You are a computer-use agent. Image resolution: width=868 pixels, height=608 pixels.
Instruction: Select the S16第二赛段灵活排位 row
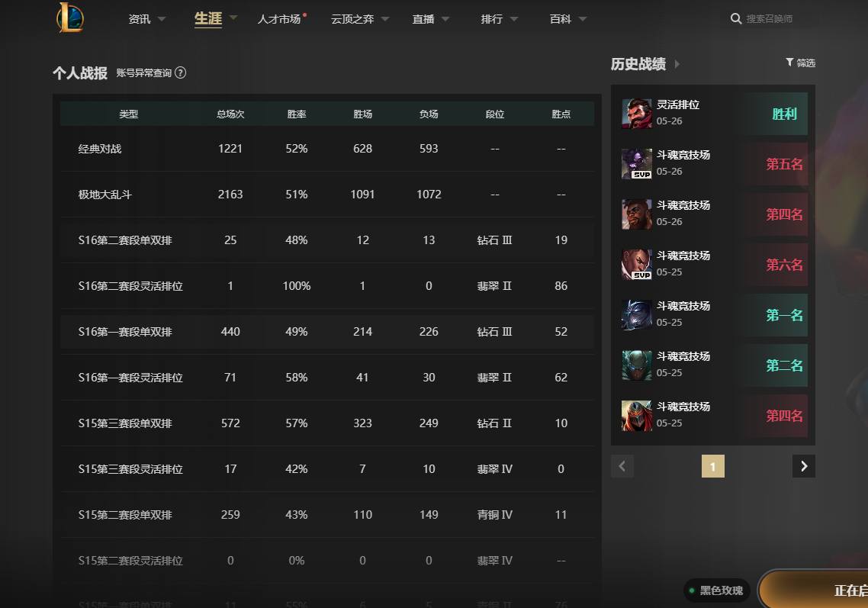coord(327,286)
